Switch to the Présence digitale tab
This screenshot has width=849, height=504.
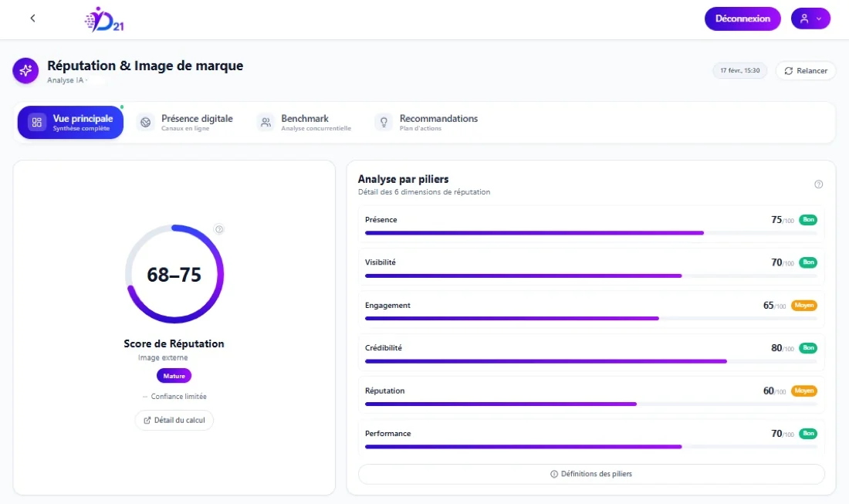pos(184,123)
